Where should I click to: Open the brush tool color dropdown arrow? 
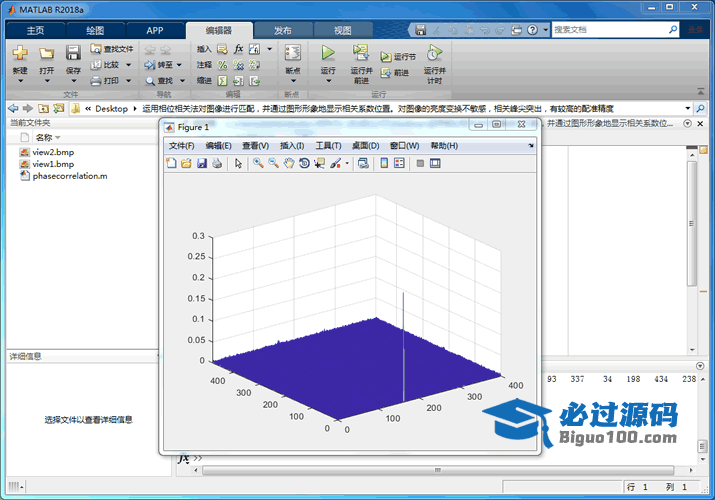point(347,164)
